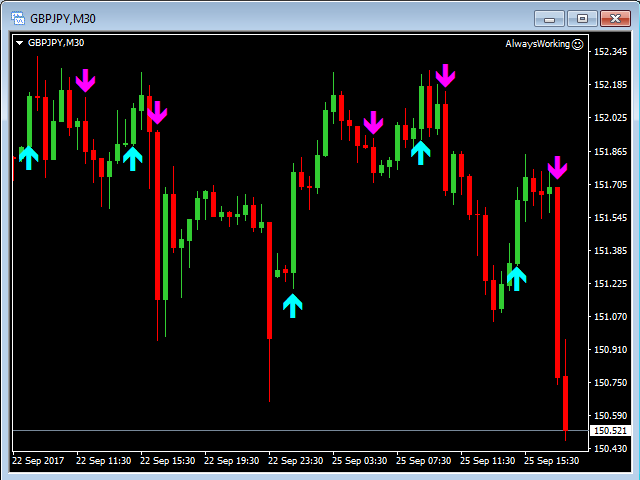Click the 22 Sep 2017 time label
Image resolution: width=640 pixels, height=480 pixels.
pyautogui.click(x=38, y=461)
